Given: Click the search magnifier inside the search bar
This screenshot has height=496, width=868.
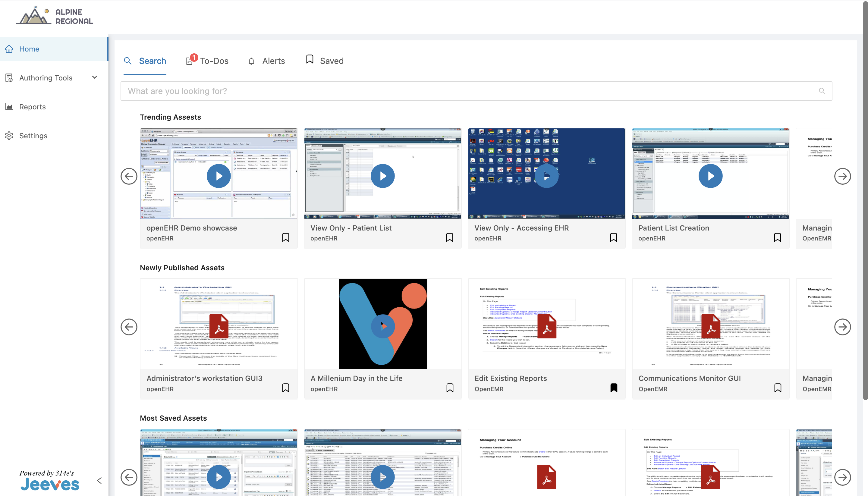Looking at the screenshot, I should pyautogui.click(x=822, y=91).
